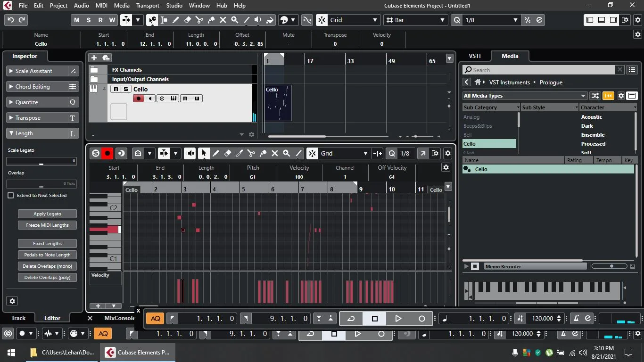644x362 pixels.
Task: Click the Freeze MIDI Lengths button
Action: pos(47,225)
